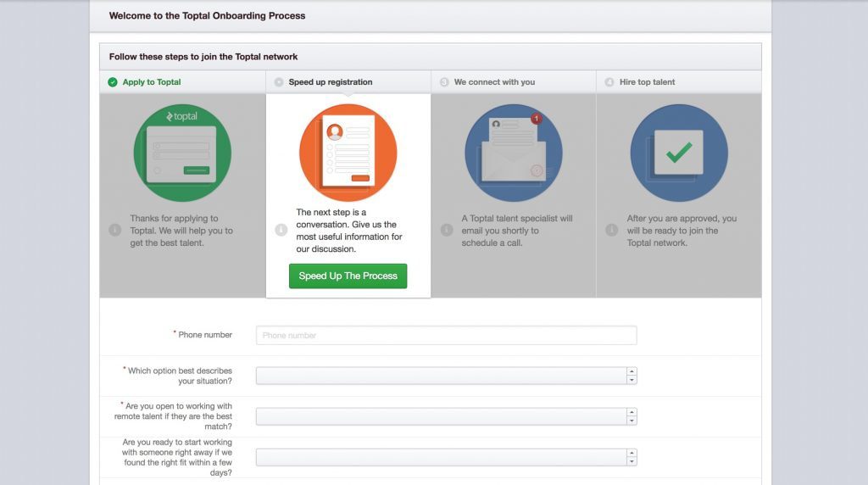Click the Speed Up The Process button
This screenshot has height=485, width=868.
click(x=348, y=276)
